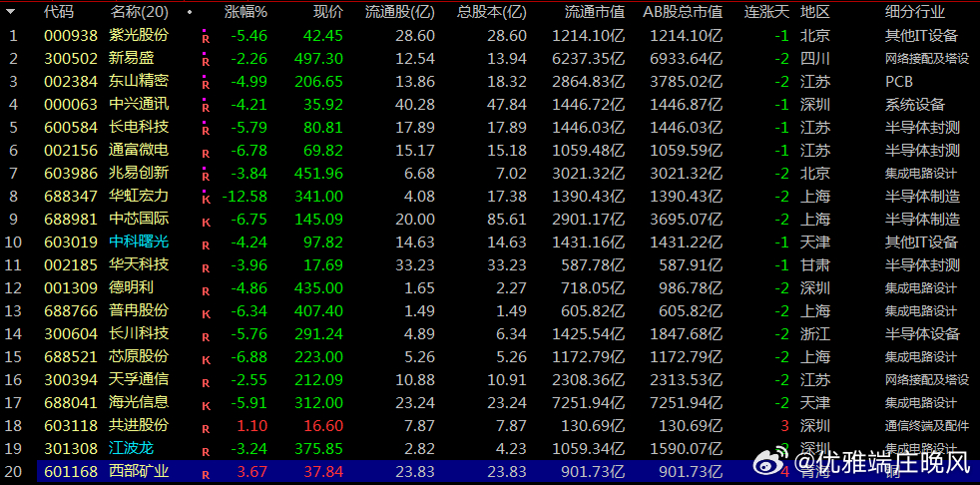
Task: Click the small dot symbol column header
Action: (190, 12)
